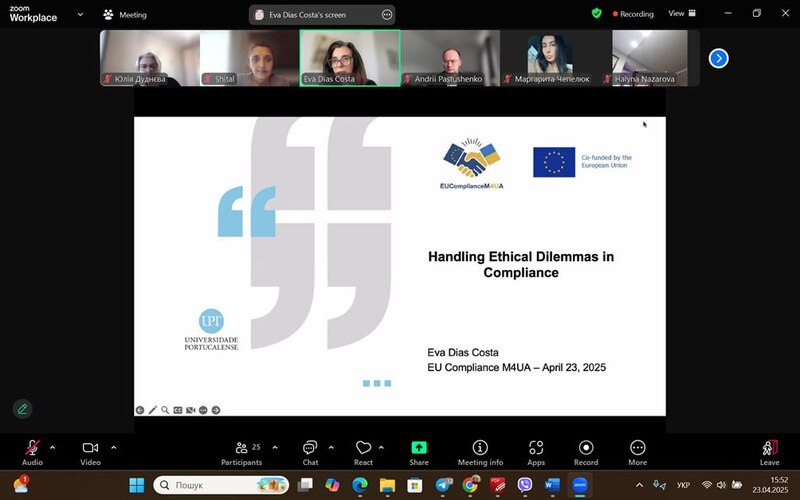Open Microsoft Edge from taskbar
The width and height of the screenshot is (800, 500).
(360, 485)
